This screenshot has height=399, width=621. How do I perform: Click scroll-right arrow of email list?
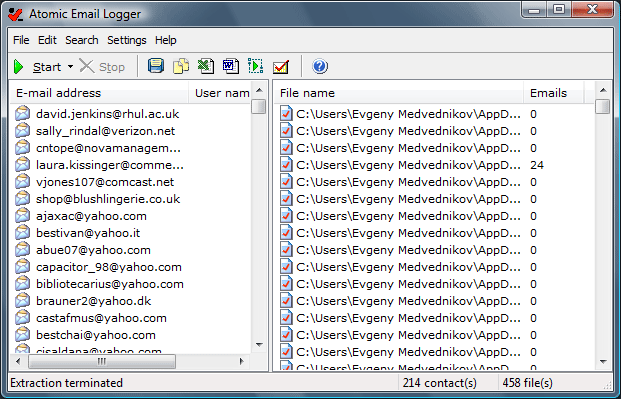tap(242, 361)
